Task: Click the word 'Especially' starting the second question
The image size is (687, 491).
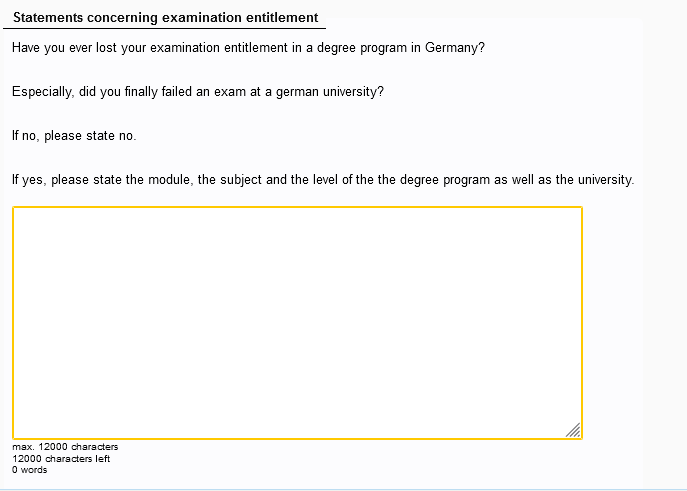Action: [x=43, y=92]
